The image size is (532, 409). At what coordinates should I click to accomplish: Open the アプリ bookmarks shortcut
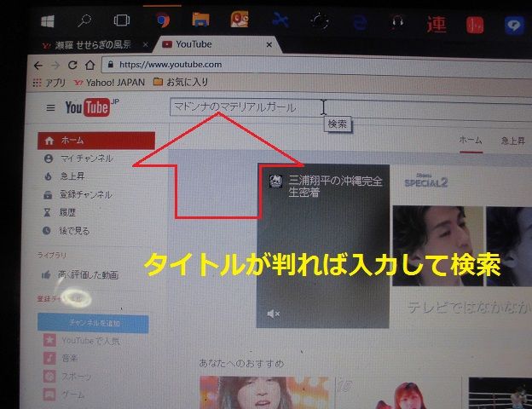[x=49, y=83]
